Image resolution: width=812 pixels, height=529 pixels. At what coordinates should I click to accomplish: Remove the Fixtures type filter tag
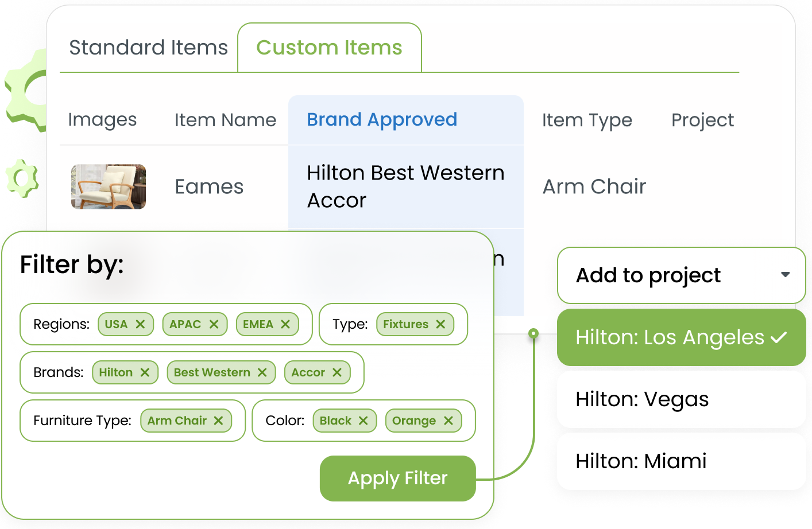pyautogui.click(x=440, y=324)
